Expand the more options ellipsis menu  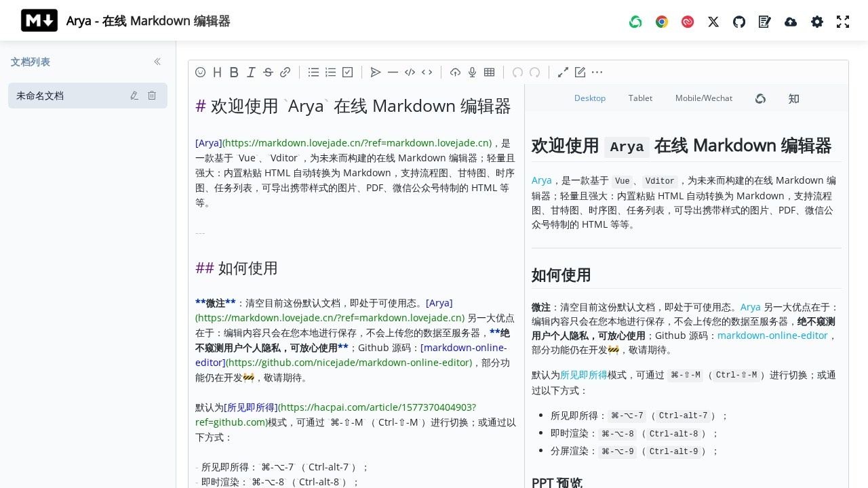(x=597, y=73)
